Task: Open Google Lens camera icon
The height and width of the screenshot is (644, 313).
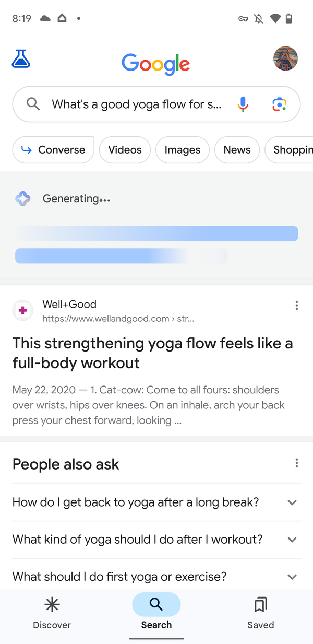Action: click(x=279, y=104)
